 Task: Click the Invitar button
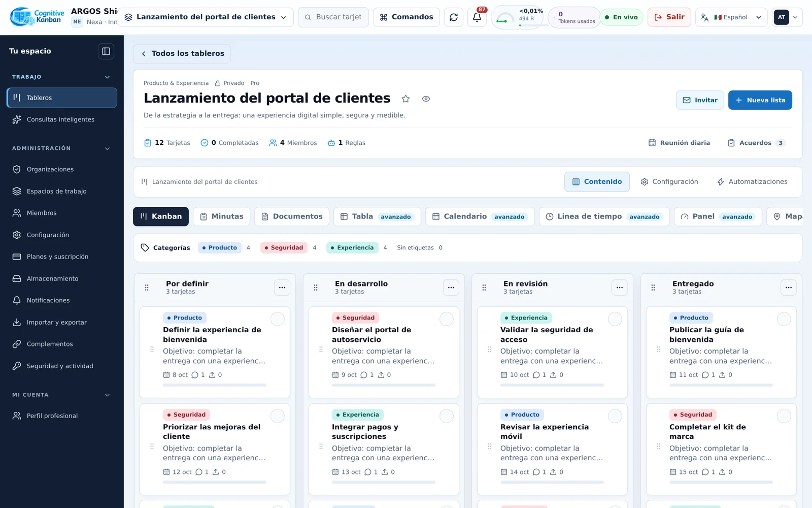pos(700,100)
